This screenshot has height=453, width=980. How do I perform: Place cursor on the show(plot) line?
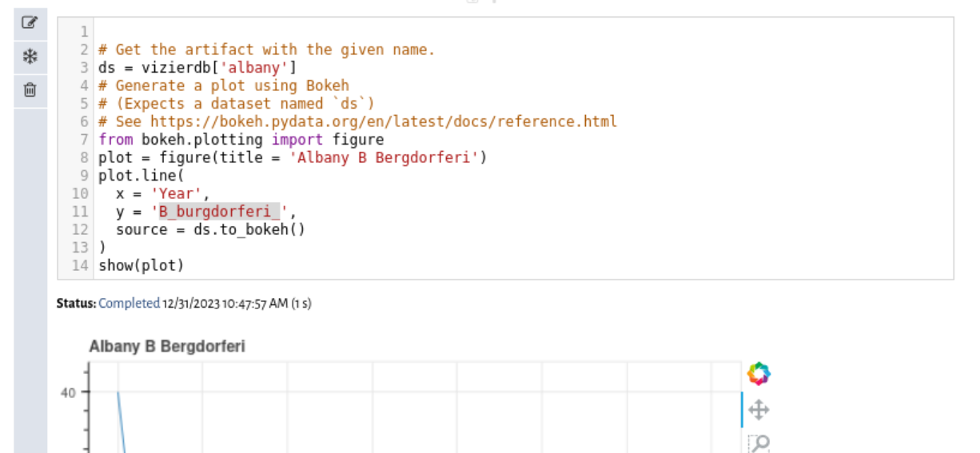click(141, 265)
